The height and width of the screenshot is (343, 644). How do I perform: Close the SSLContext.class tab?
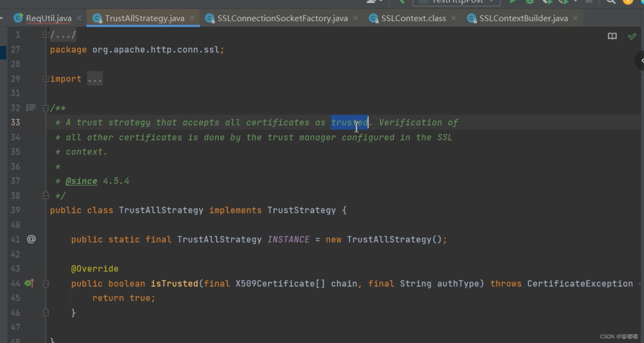[x=453, y=18]
